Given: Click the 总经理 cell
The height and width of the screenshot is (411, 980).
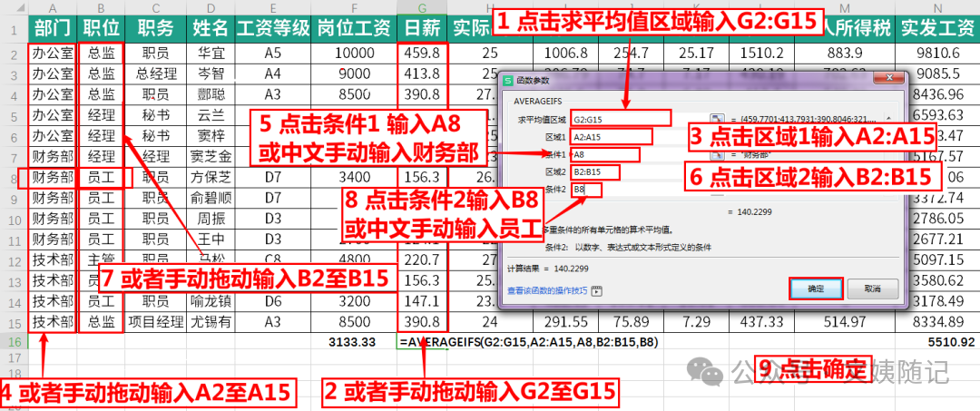Looking at the screenshot, I should pyautogui.click(x=156, y=73).
